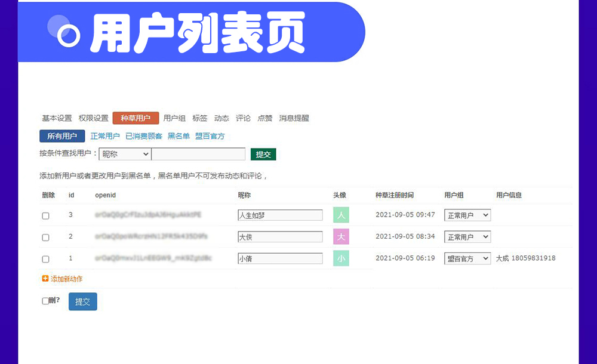Open the 昵称 search condition dropdown
Image resolution: width=597 pixels, height=364 pixels.
click(x=125, y=154)
